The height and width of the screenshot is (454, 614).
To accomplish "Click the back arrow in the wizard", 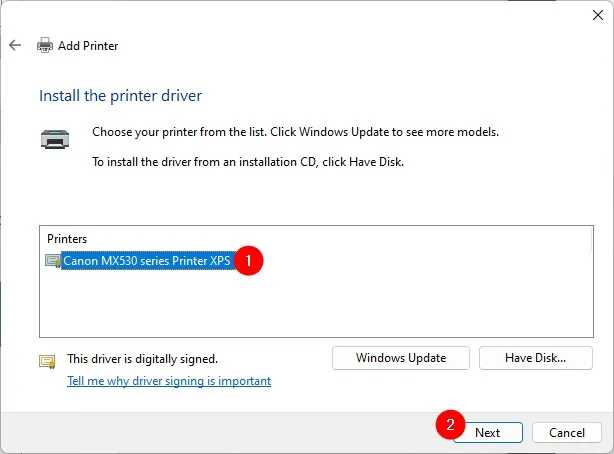I will click(15, 45).
